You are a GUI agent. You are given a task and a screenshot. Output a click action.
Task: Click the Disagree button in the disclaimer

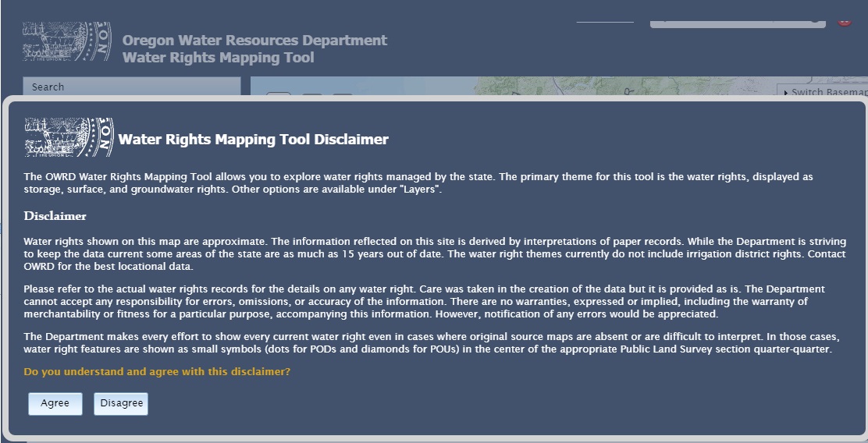coord(121,403)
